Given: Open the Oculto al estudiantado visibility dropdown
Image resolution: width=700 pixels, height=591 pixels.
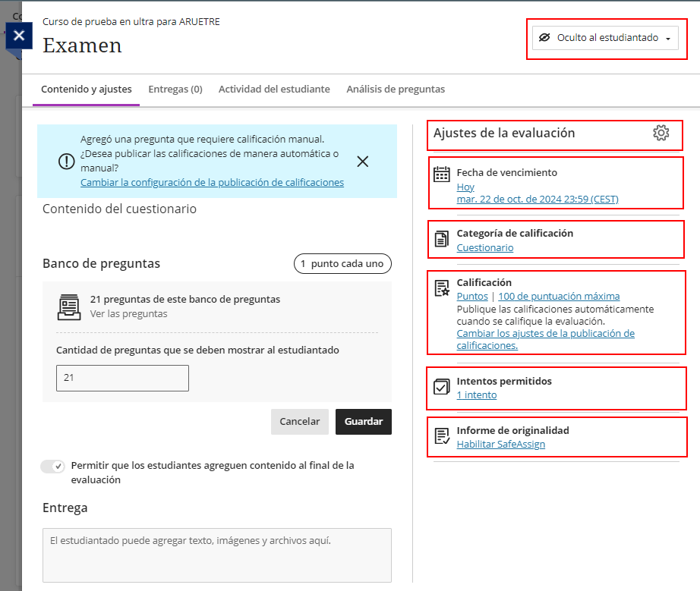Looking at the screenshot, I should (x=605, y=38).
